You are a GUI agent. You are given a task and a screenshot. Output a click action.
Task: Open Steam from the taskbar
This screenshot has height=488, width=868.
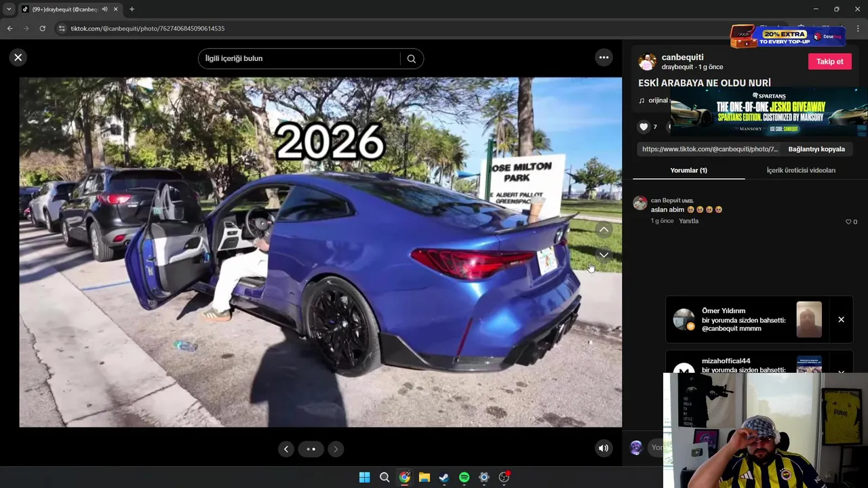pyautogui.click(x=444, y=477)
